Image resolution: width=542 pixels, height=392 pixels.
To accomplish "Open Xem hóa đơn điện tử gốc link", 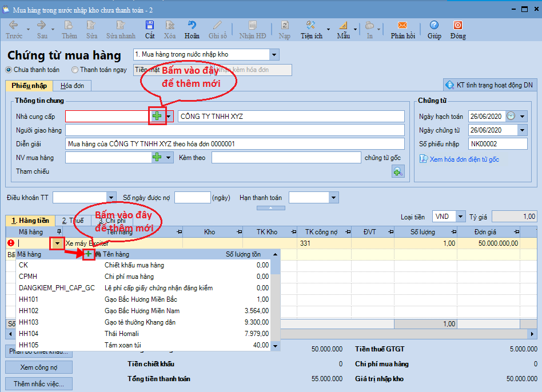I will tap(464, 159).
